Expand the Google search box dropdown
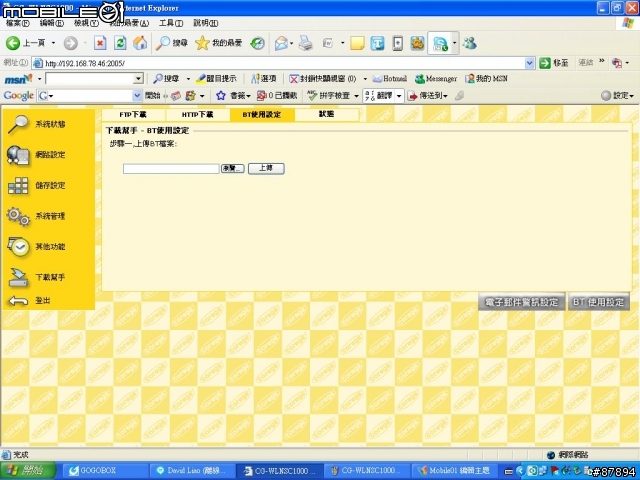The image size is (640, 480). pyautogui.click(x=137, y=96)
